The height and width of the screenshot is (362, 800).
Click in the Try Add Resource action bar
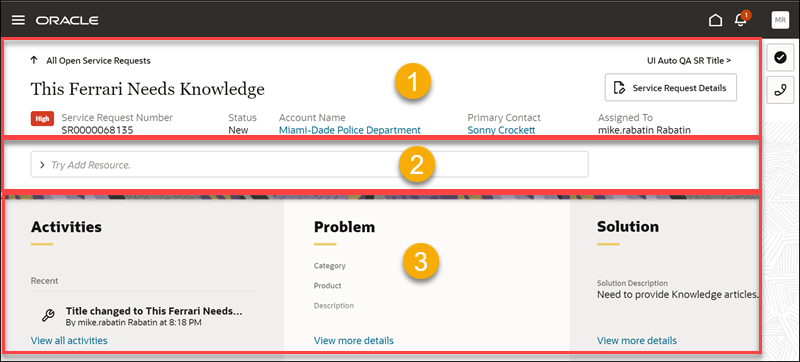(x=309, y=165)
